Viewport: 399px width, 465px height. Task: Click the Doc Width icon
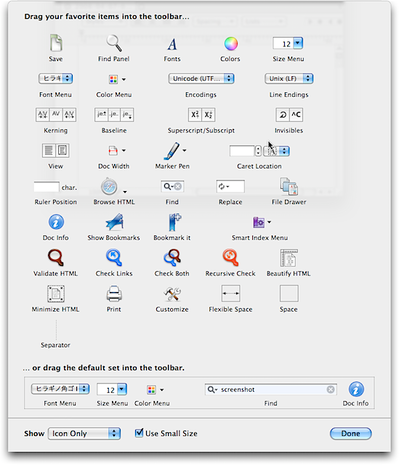pos(113,151)
